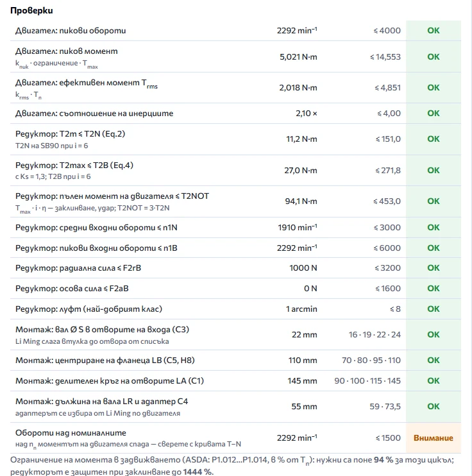Image resolution: width=472 pixels, height=476 pixels.
Task: Select subtext 'адаптерът се избира от Li Ming по двигателя'
Action: pyautogui.click(x=97, y=413)
